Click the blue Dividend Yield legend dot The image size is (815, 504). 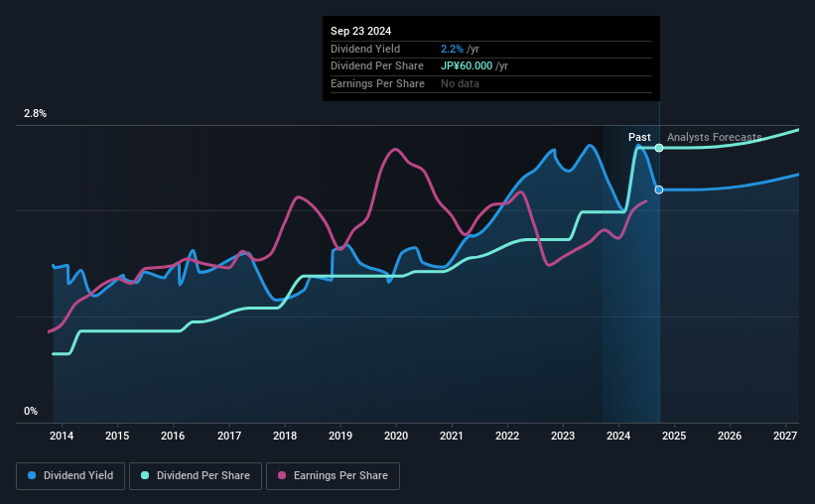click(32, 475)
